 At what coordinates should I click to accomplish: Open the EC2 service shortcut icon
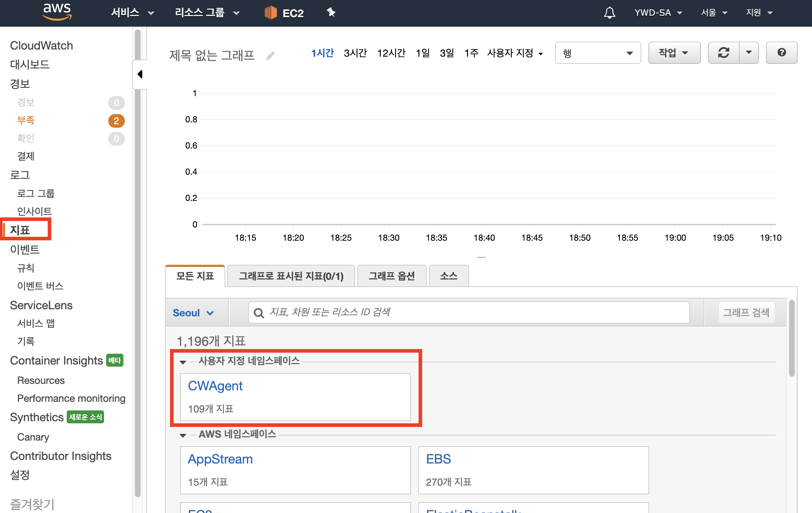(x=271, y=13)
